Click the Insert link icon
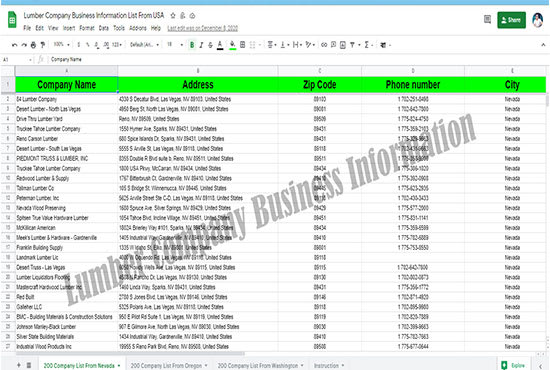 (324, 45)
